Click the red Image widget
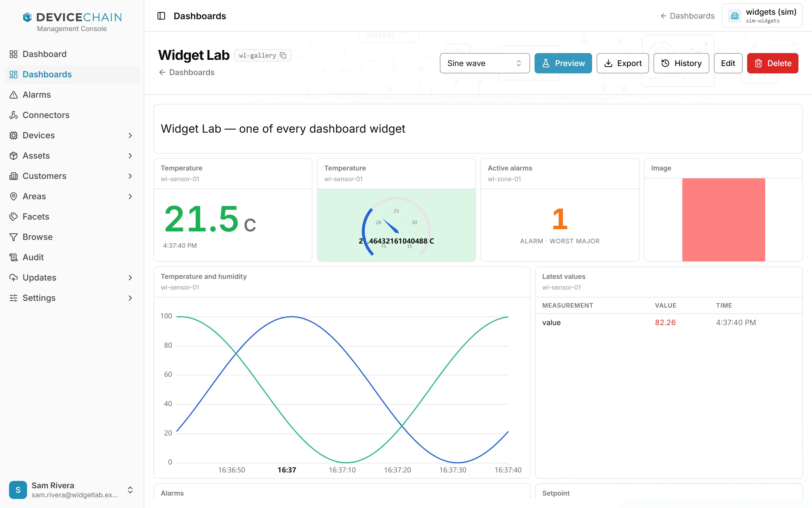 (723, 220)
